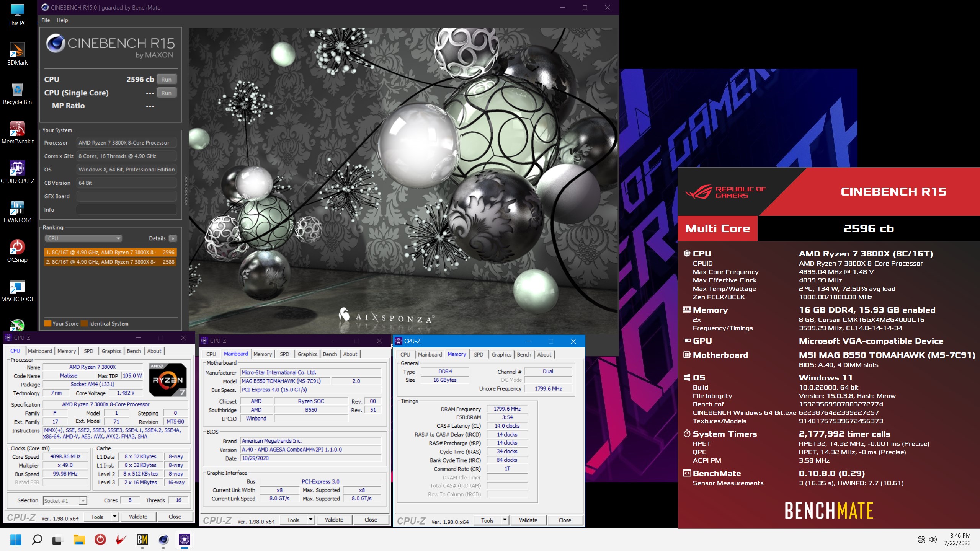Image resolution: width=980 pixels, height=551 pixels.
Task: Click the GFX Board field
Action: (x=126, y=196)
